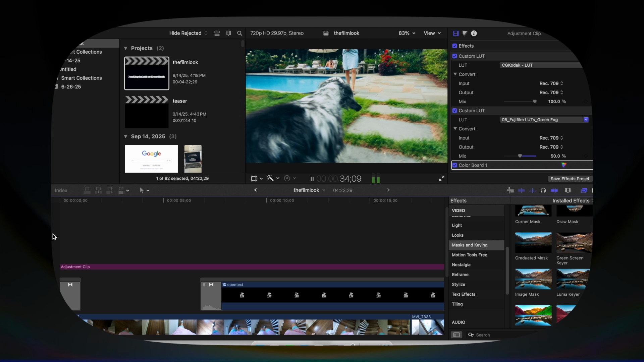The height and width of the screenshot is (362, 644).
Task: Go forward in timeline history
Action: click(388, 190)
